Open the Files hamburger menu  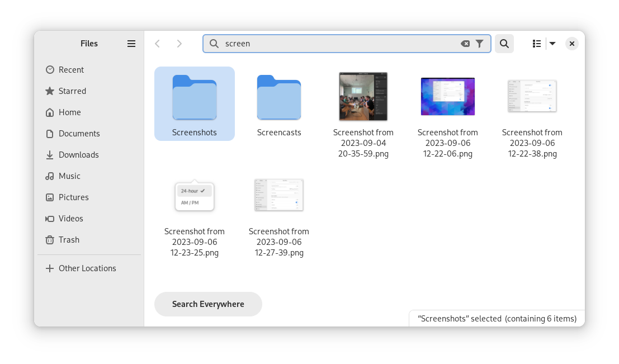click(x=131, y=44)
